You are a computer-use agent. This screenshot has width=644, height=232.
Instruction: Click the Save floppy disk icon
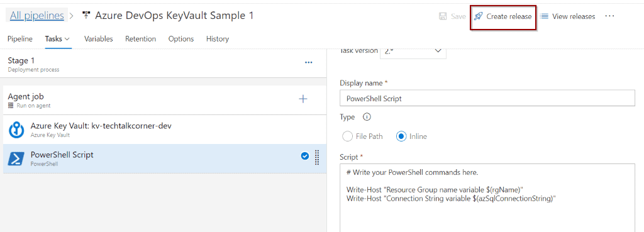[443, 16]
